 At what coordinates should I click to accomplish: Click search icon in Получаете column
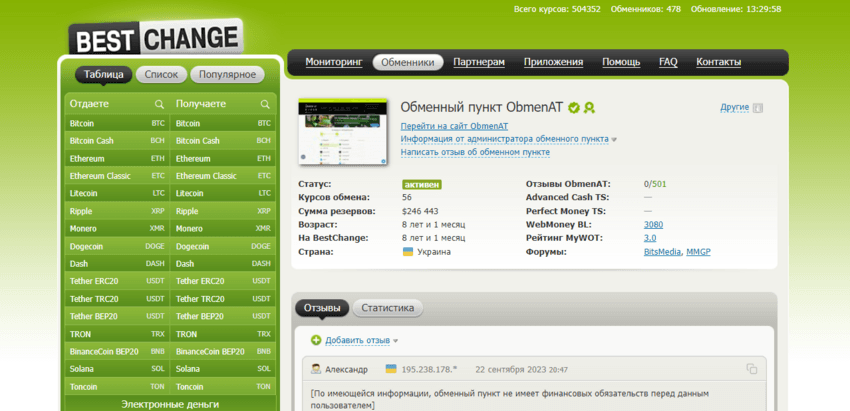265,104
